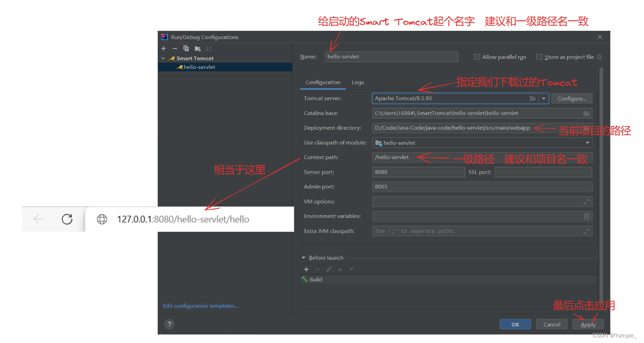
Task: Select Build item in Before launch list
Action: [x=449, y=280]
